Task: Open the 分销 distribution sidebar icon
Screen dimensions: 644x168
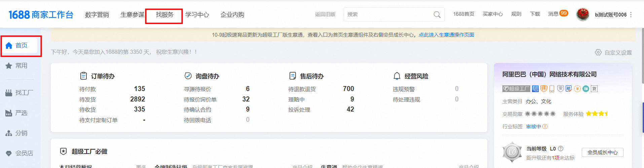Action: tap(9, 133)
